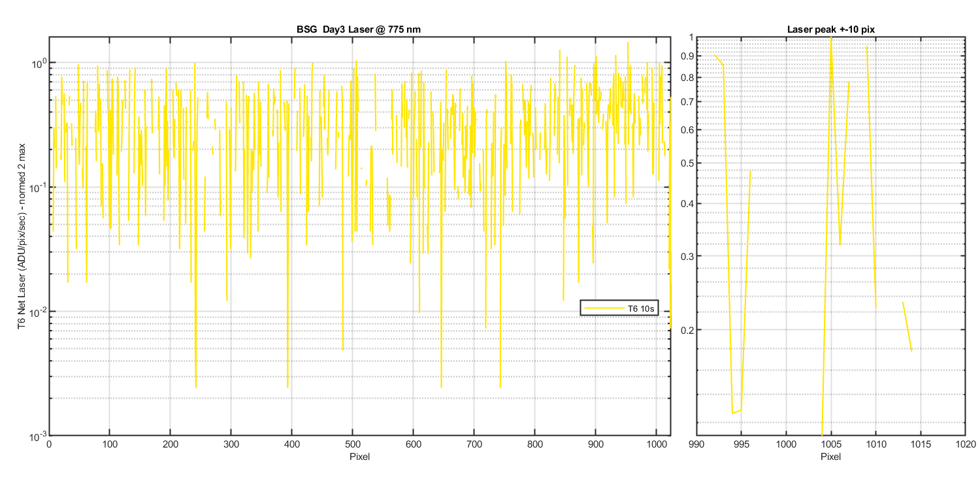The image size is (980, 490).
Task: Click the title 'BSG Day3 Laser @ 775 nm'
Action: click(x=359, y=29)
